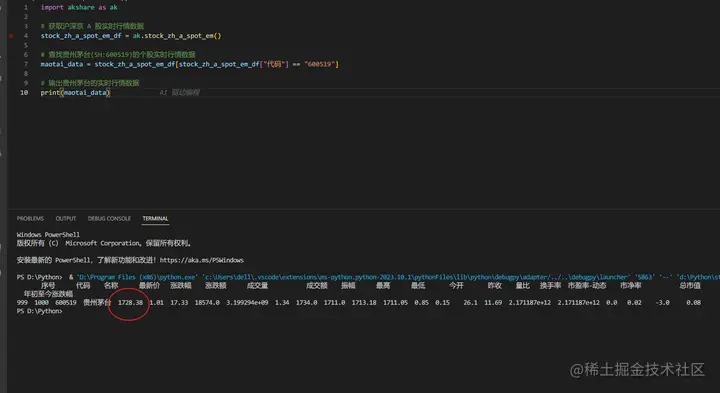Select the TERMINAL panel tab
The width and height of the screenshot is (720, 393).
click(x=155, y=219)
